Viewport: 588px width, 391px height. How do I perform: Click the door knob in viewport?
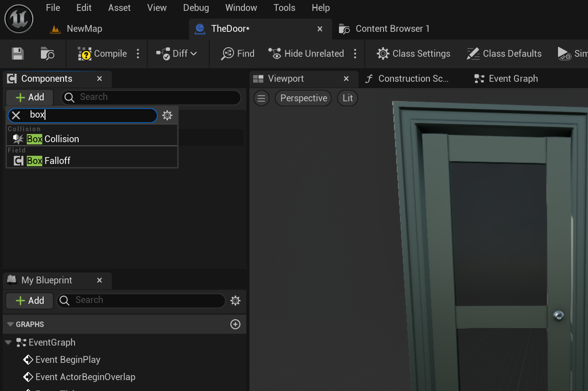[x=558, y=315]
